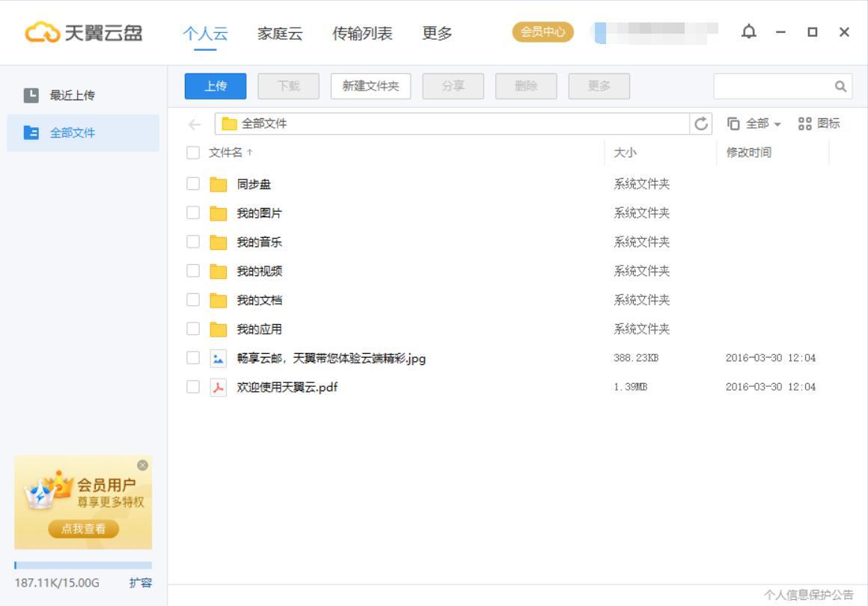Open the 传输列表 tab
This screenshot has width=868, height=606.
pos(362,33)
